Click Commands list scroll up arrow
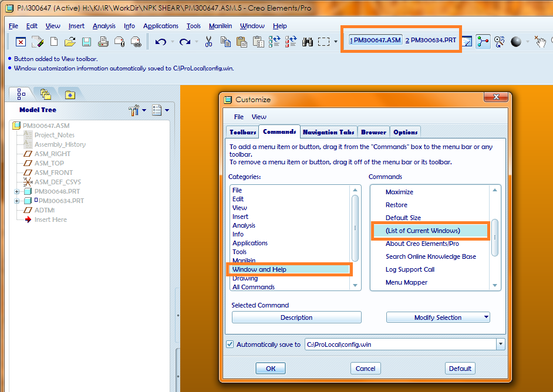Screen dimensions: 553x392 (495, 190)
